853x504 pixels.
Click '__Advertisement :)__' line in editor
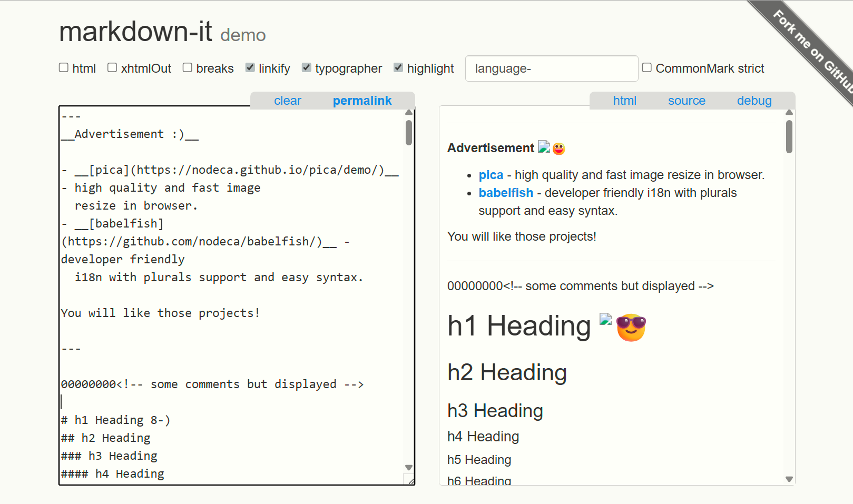pos(130,134)
